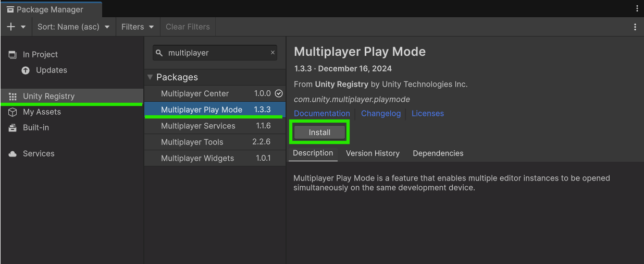The width and height of the screenshot is (644, 264).
Task: Select Built-in in the sidebar
Action: tap(72, 127)
